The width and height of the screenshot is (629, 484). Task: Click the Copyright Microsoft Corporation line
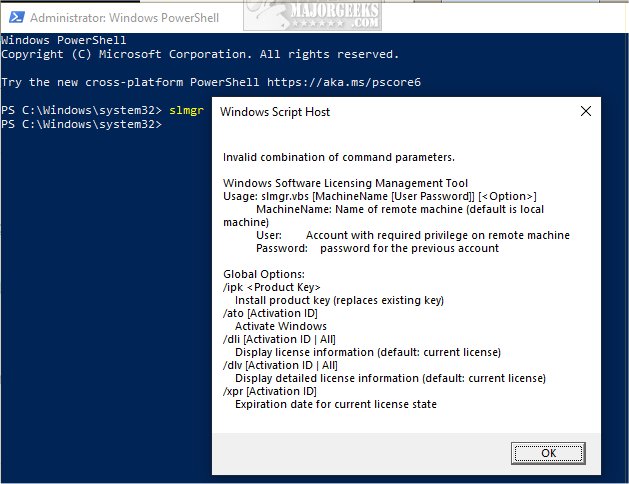[200, 54]
